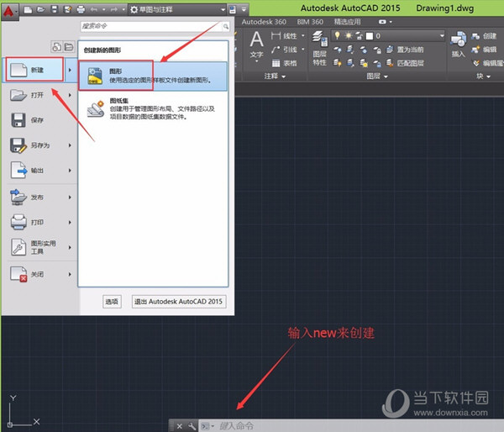Select 新建 in the application menu
Viewport: 504px width, 432px height.
click(x=34, y=70)
